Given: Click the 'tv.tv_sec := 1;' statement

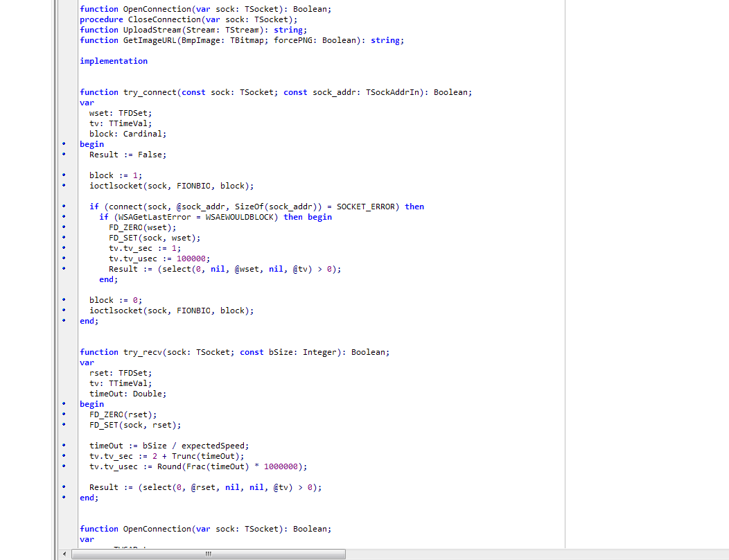Looking at the screenshot, I should (x=145, y=248).
